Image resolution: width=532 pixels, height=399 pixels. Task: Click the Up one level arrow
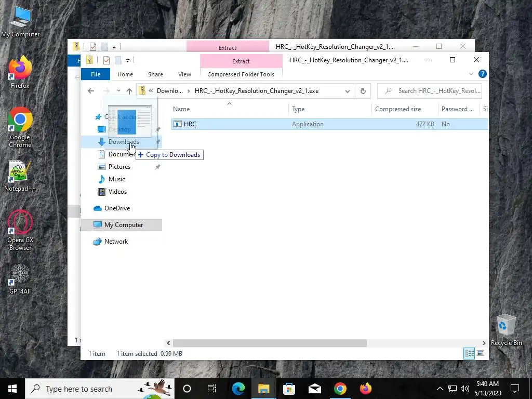click(x=129, y=91)
